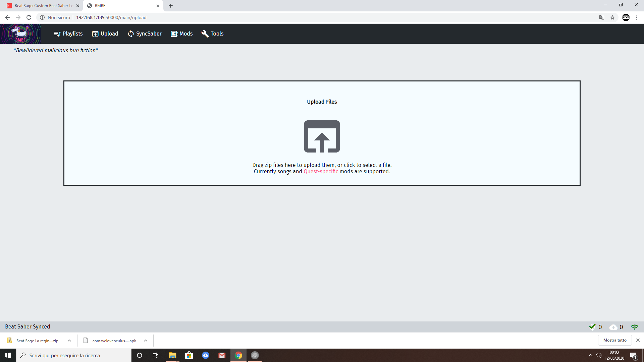Close the BMBF browser tab
Screen dimensions: 644x362
(x=158, y=6)
